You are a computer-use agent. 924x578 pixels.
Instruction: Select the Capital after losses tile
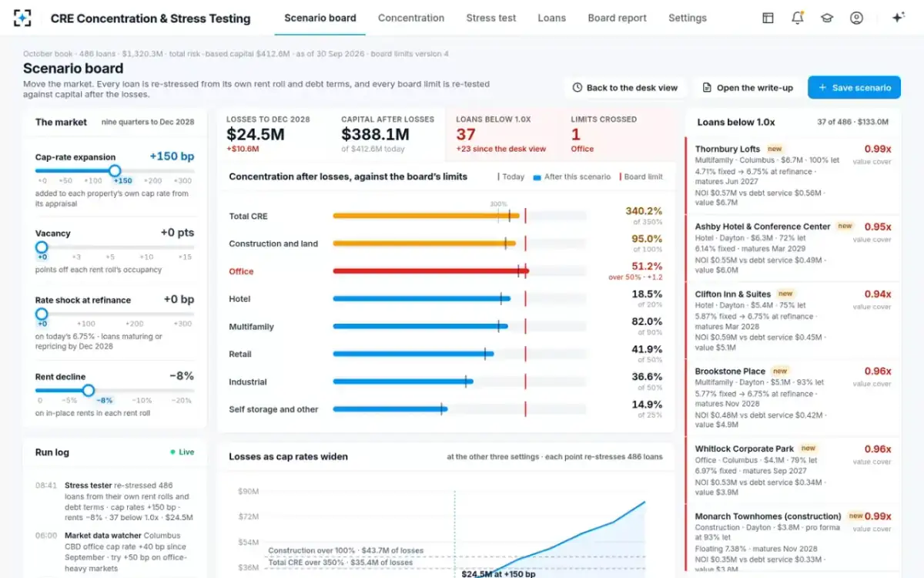(x=389, y=134)
